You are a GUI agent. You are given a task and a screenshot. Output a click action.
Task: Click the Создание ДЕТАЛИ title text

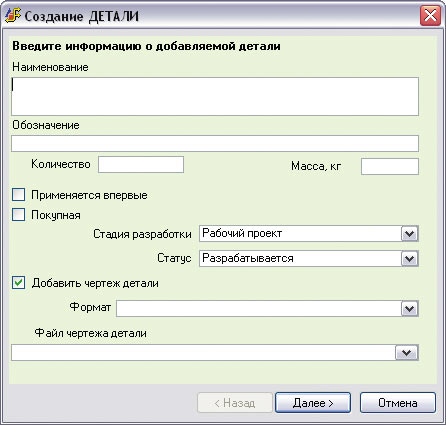click(x=82, y=16)
